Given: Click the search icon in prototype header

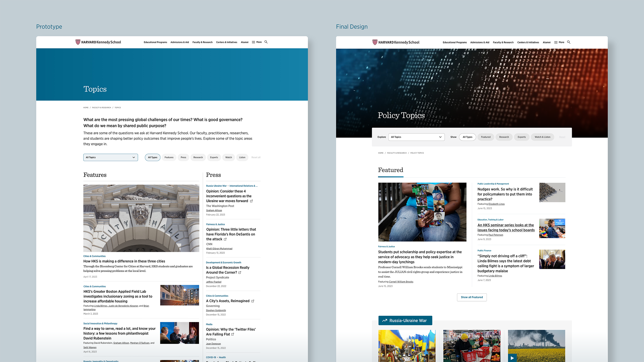Looking at the screenshot, I should point(266,42).
